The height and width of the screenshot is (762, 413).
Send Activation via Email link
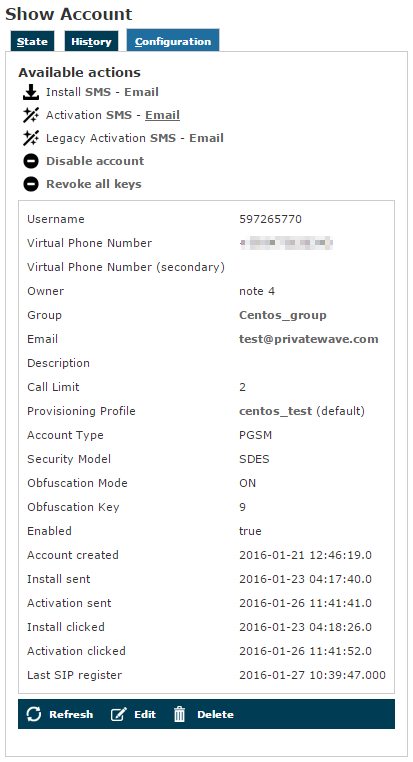click(162, 115)
